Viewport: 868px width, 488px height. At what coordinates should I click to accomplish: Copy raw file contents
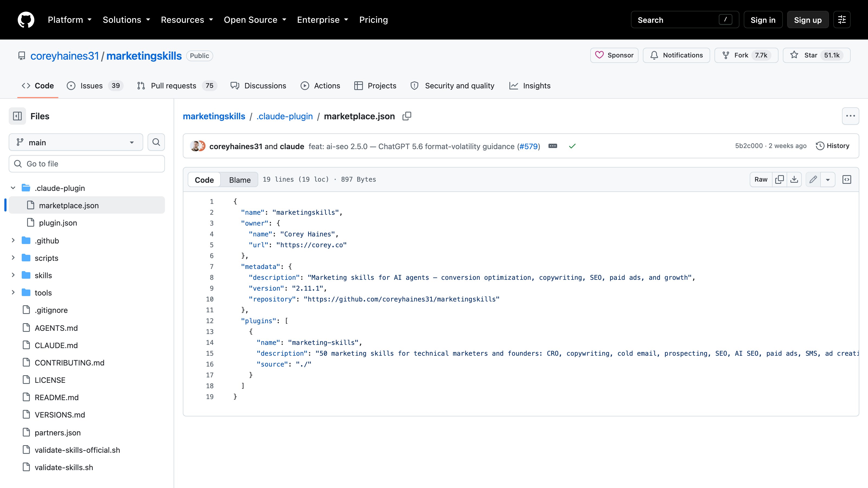point(779,179)
